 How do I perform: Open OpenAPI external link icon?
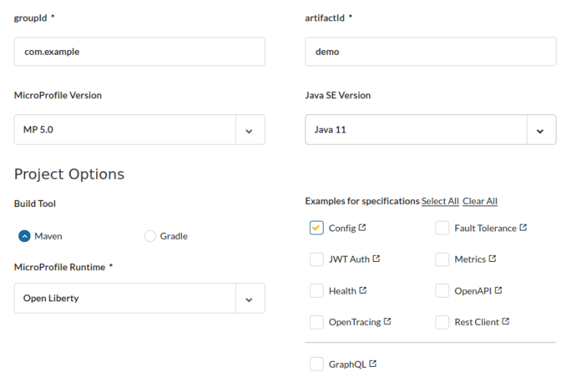point(498,290)
